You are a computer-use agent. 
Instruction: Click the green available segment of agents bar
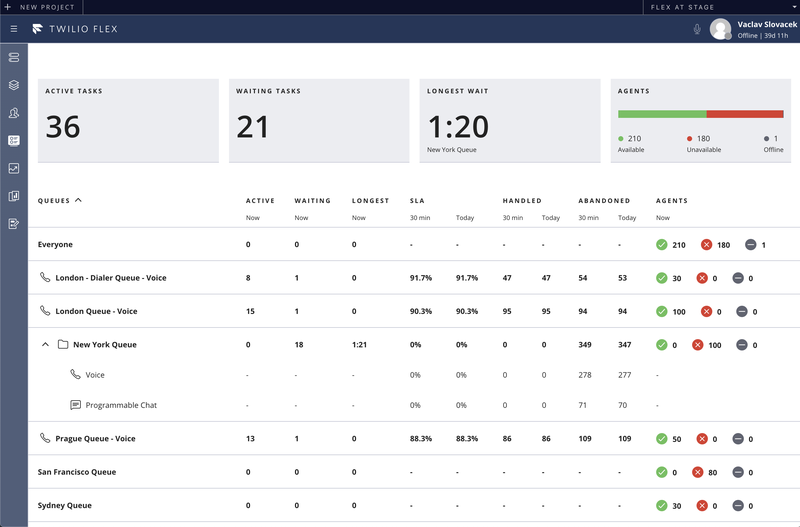pyautogui.click(x=661, y=114)
